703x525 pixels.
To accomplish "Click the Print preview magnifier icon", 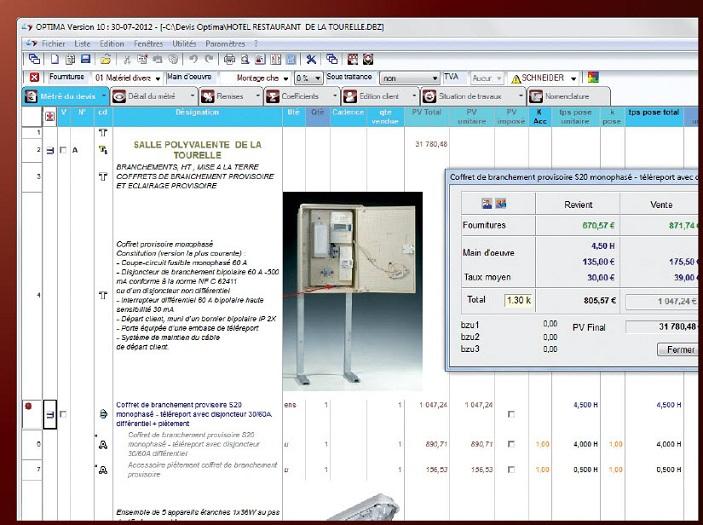I will pos(245,59).
